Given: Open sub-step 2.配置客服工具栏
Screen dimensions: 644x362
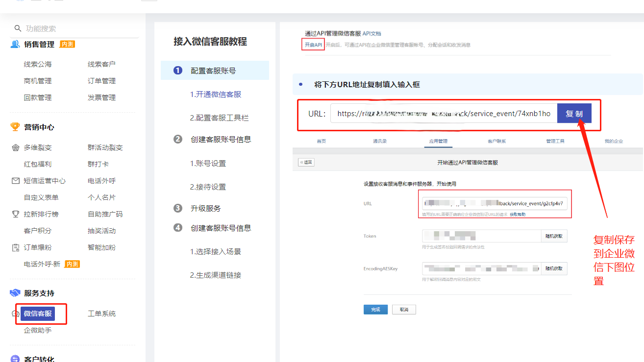Looking at the screenshot, I should (219, 118).
